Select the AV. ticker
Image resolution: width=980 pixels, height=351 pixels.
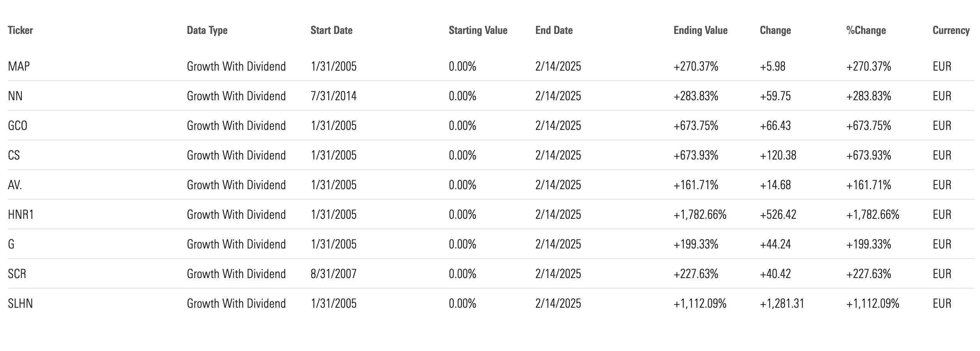[x=15, y=185]
